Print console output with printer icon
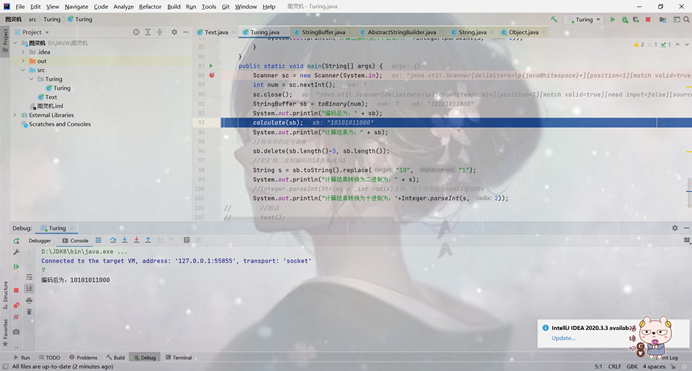The width and height of the screenshot is (692, 371). coord(29,300)
